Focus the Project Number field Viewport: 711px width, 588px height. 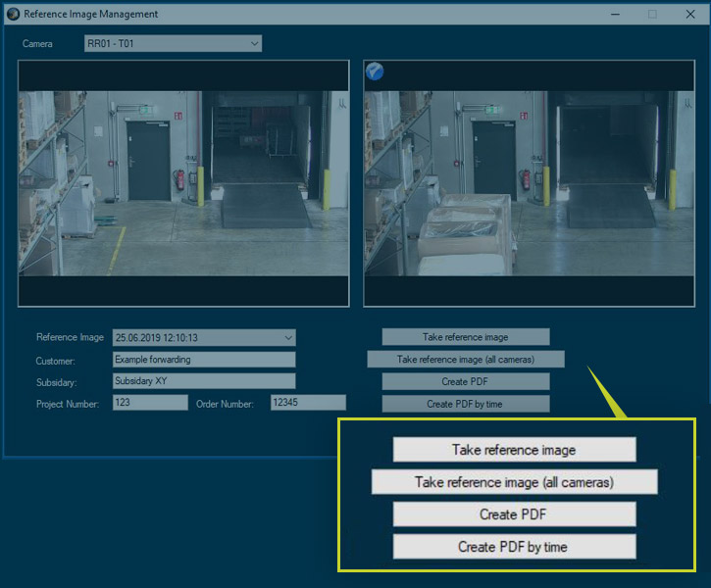(150, 403)
